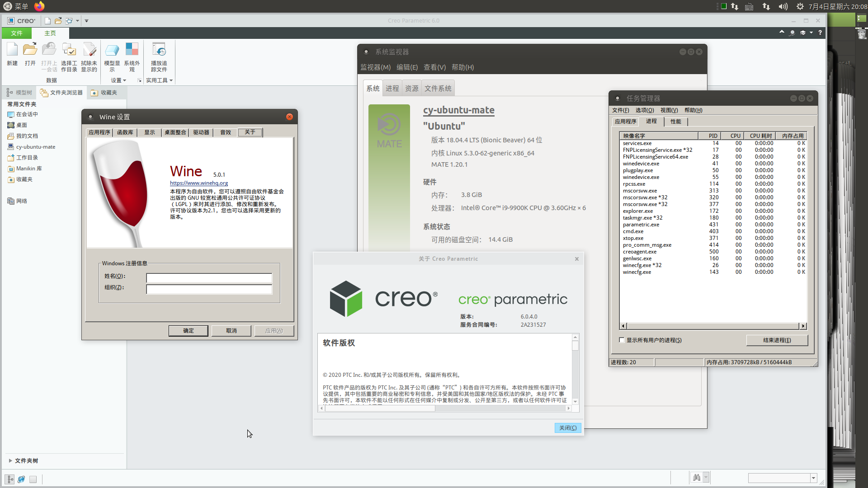Viewport: 868px width, 488px height.
Task: Open the Favorites (收藏夹) tab in the Creo navigator
Action: coord(104,93)
